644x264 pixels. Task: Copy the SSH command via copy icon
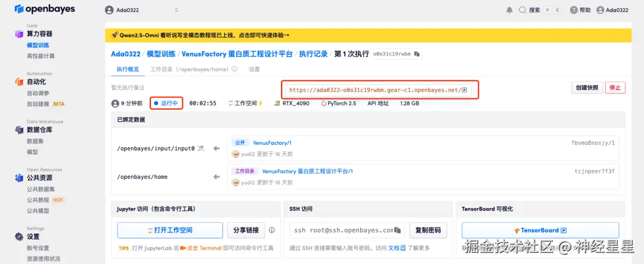(x=397, y=231)
